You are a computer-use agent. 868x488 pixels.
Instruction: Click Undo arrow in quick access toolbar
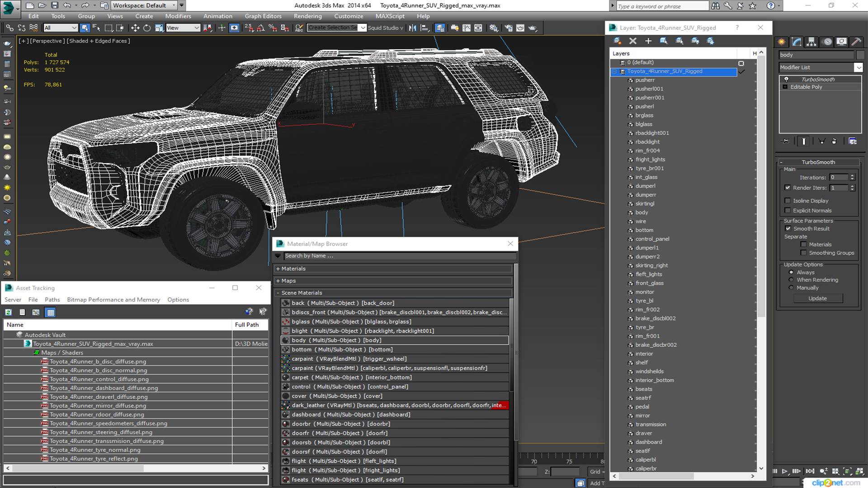point(67,5)
